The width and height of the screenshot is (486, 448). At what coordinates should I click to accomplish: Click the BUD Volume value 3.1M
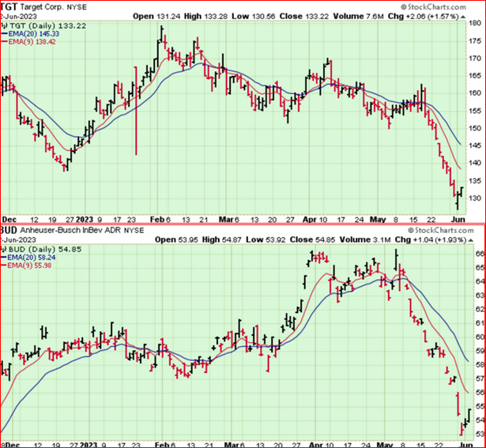pos(382,239)
